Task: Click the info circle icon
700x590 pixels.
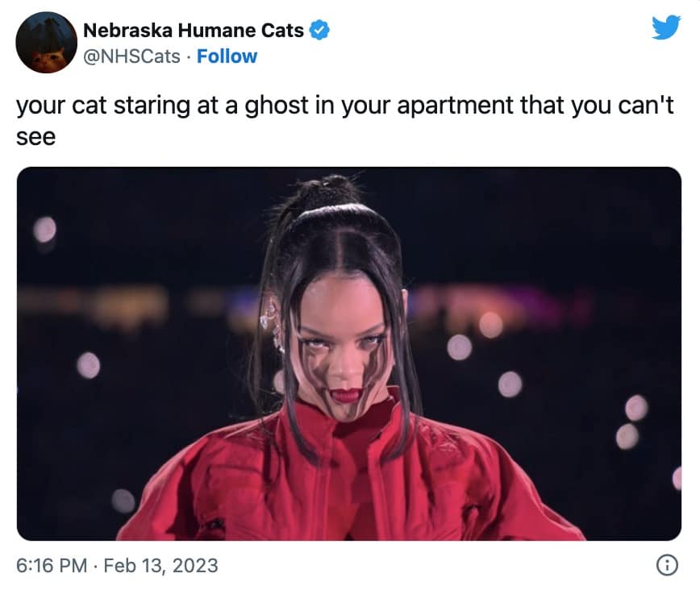Action: click(667, 565)
